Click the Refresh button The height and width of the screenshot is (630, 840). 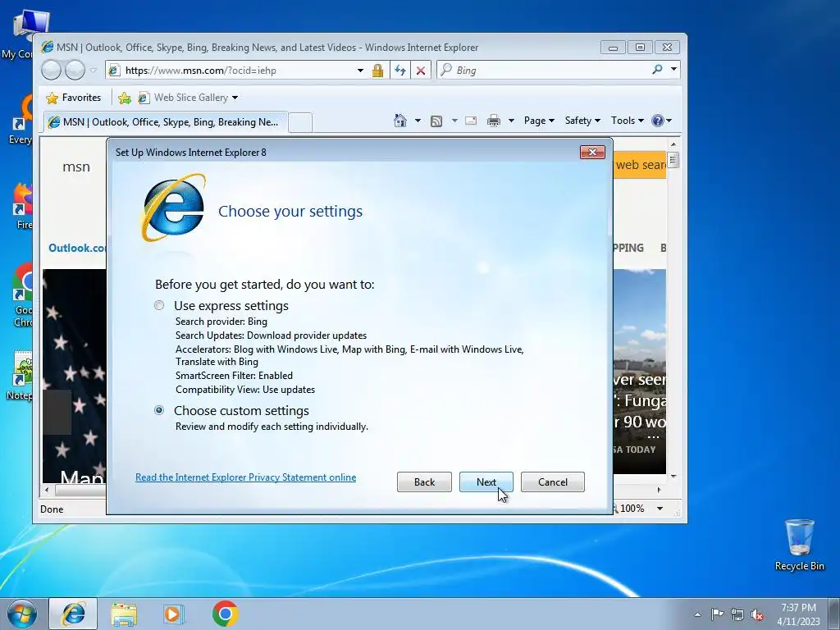[400, 71]
